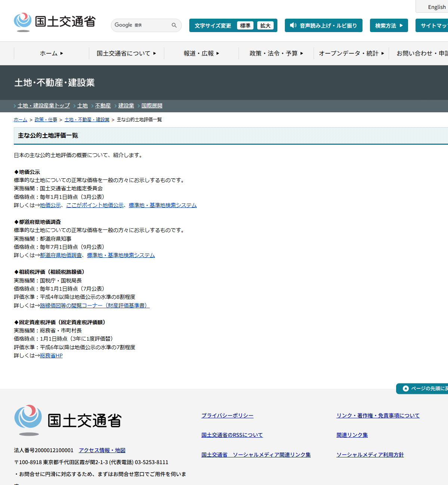This screenshot has height=485, width=448.
Task: Expand the 政策・法令・予算 menu
Action: click(x=276, y=53)
